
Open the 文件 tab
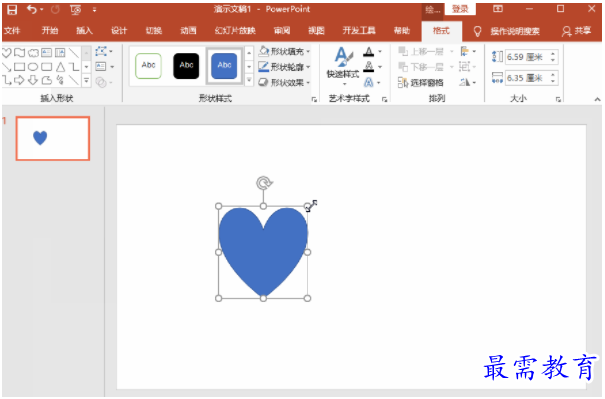pos(12,30)
